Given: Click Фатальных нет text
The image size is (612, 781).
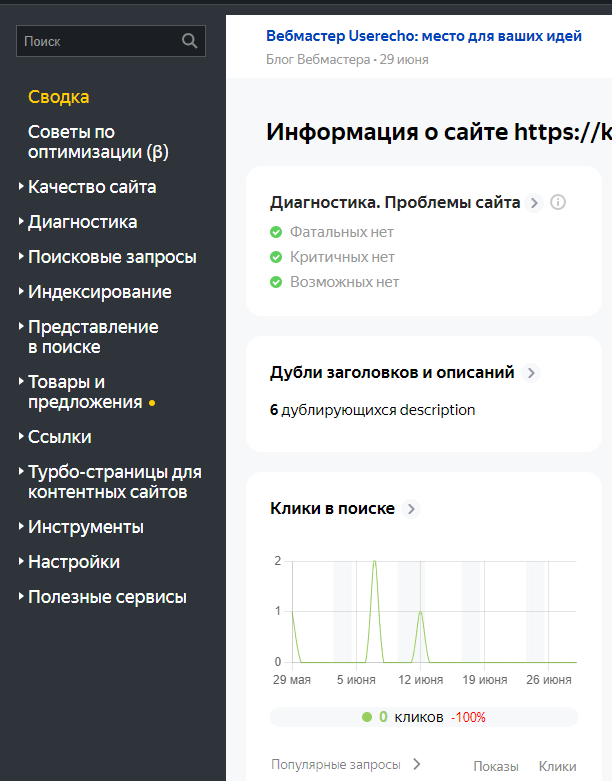Looking at the screenshot, I should point(342,232).
